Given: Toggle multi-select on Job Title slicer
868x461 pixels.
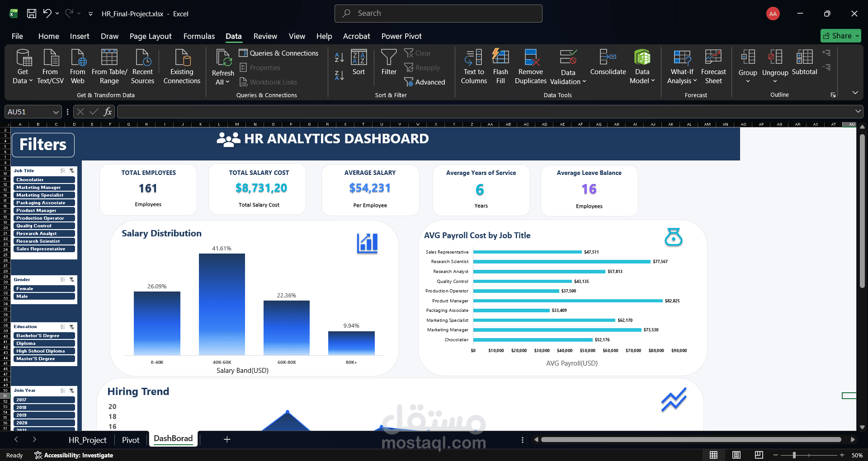Looking at the screenshot, I should click(63, 171).
